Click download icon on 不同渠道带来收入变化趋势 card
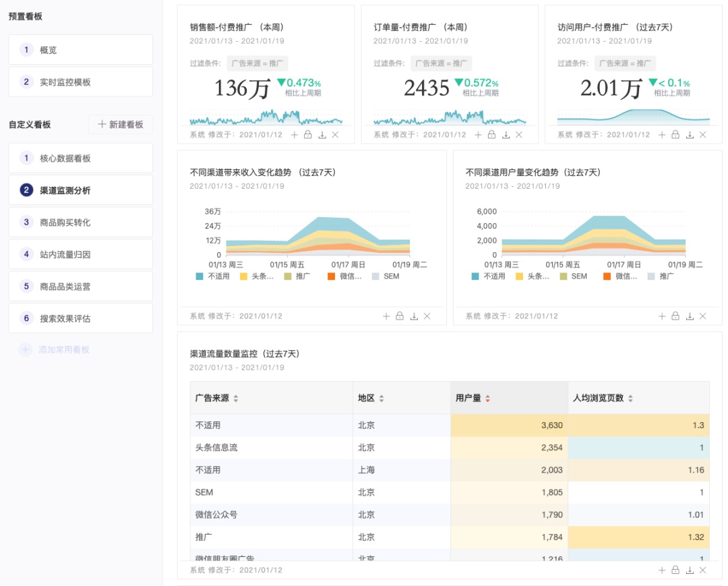Screen dimensions: 728x586 (414, 316)
